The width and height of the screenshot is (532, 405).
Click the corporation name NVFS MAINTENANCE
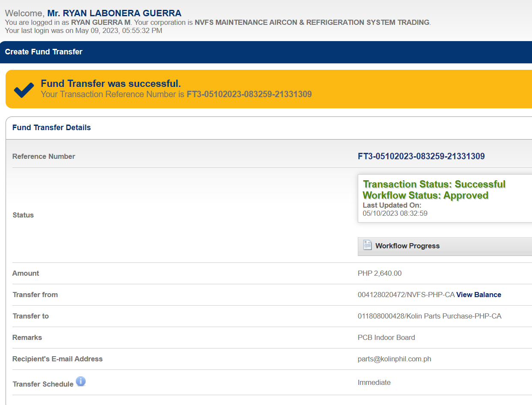312,22
